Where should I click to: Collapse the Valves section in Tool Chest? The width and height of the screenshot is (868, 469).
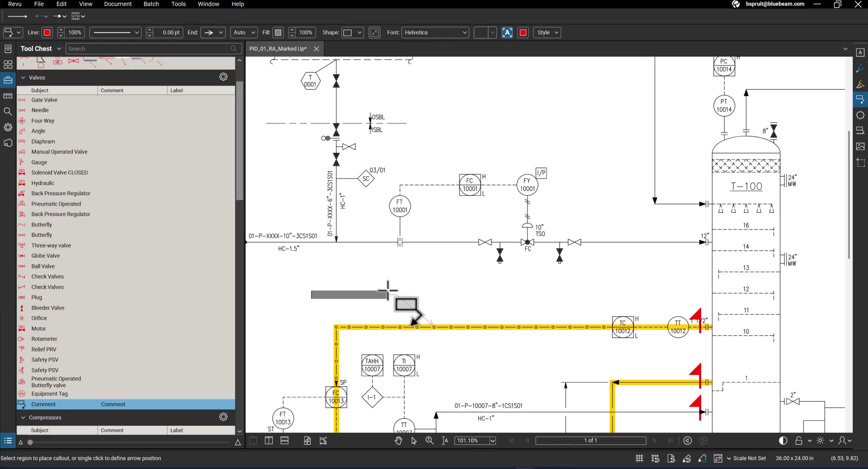pos(23,77)
